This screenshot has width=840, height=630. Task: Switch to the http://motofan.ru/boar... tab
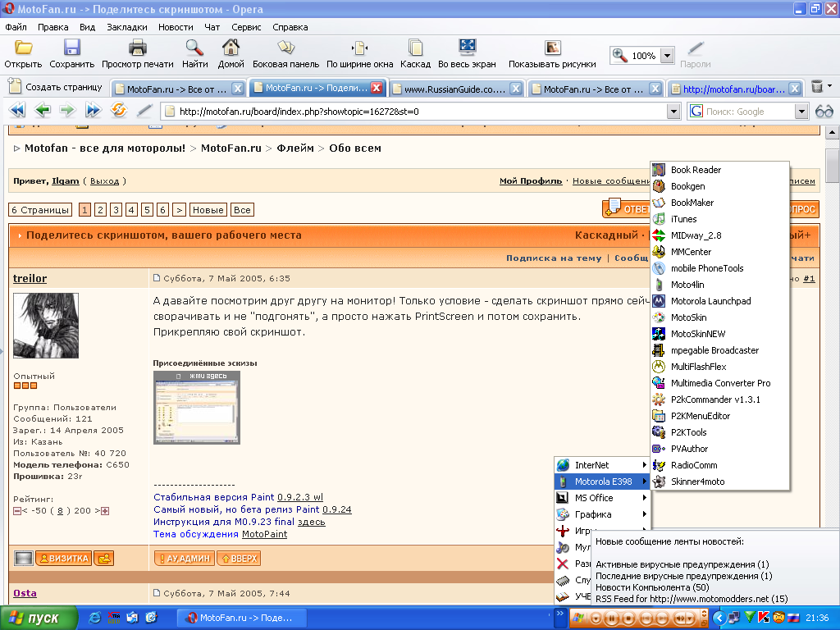point(735,89)
